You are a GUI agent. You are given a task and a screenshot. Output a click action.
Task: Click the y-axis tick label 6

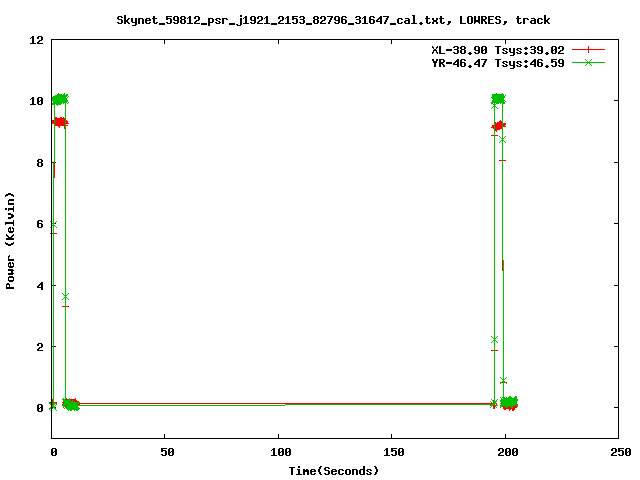(x=40, y=224)
